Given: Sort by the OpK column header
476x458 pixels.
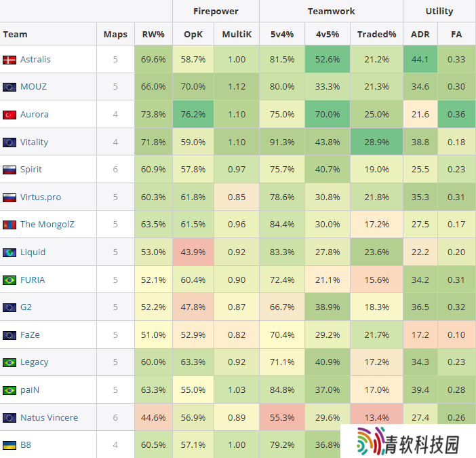Looking at the screenshot, I should [194, 34].
